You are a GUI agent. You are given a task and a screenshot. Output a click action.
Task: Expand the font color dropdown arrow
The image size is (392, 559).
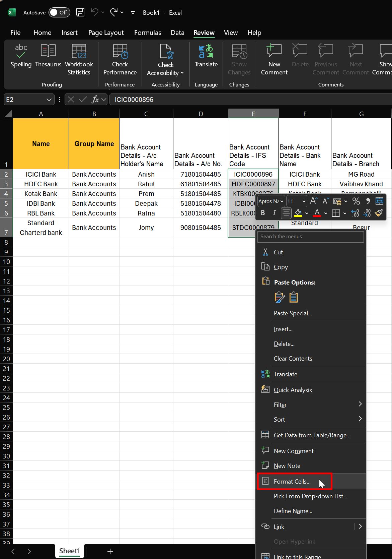pyautogui.click(x=326, y=213)
